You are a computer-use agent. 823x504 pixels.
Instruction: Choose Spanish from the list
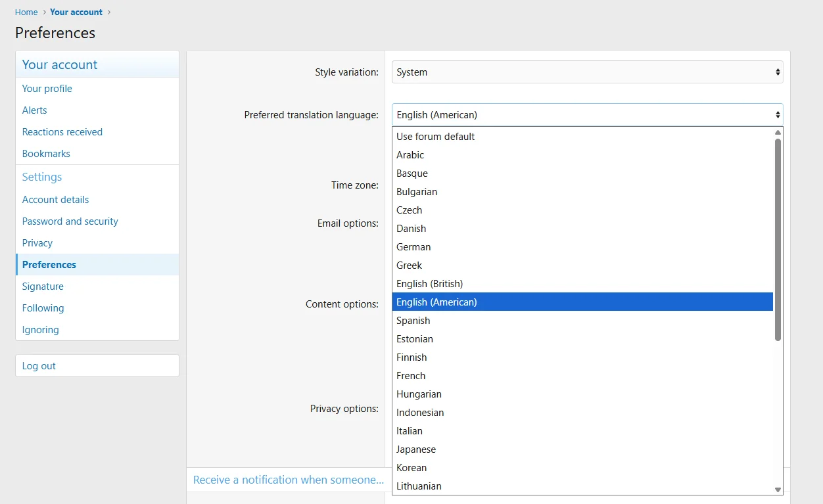tap(582, 321)
